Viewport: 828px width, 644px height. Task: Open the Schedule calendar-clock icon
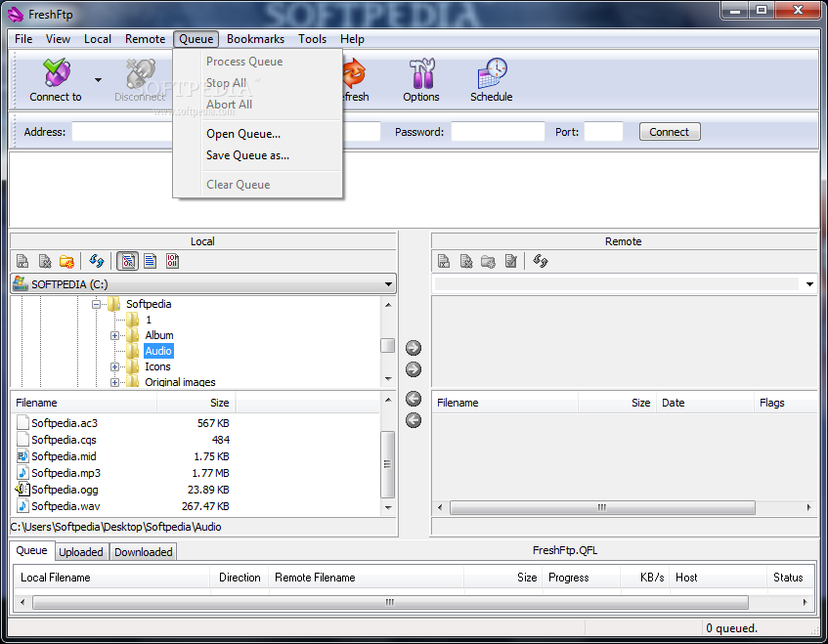click(x=492, y=72)
